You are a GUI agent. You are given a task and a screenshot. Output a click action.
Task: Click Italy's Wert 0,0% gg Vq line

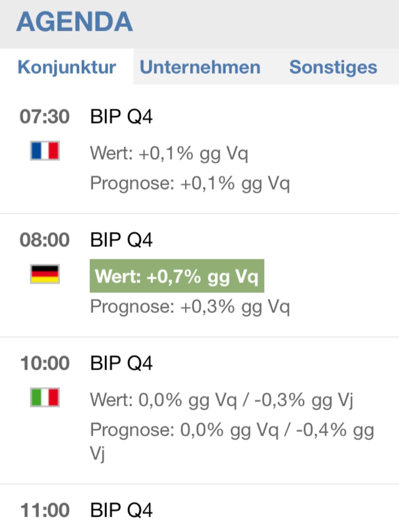221,400
